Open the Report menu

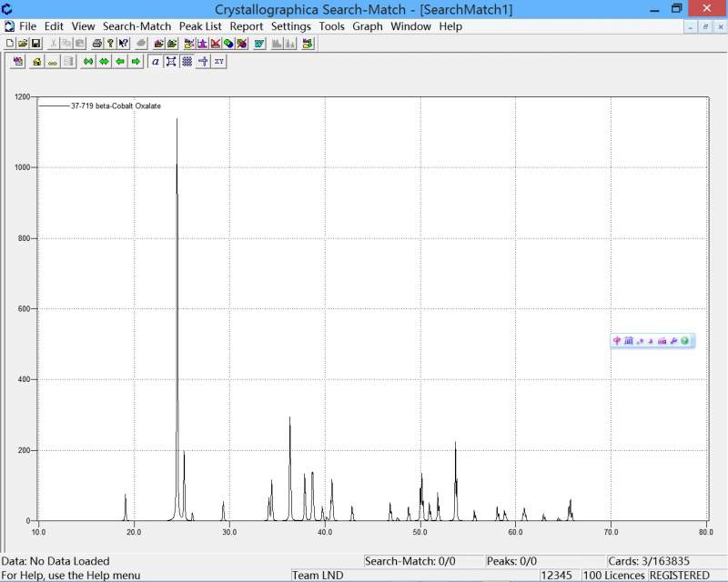pos(247,26)
